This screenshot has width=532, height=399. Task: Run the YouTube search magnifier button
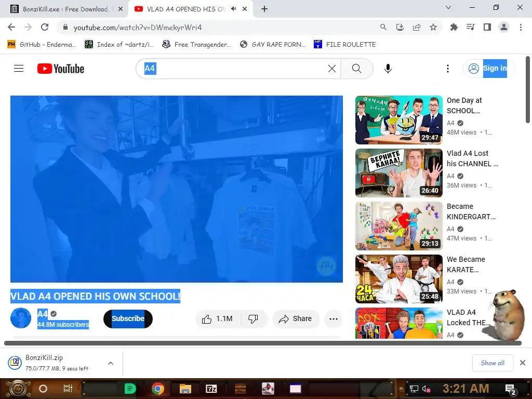356,69
